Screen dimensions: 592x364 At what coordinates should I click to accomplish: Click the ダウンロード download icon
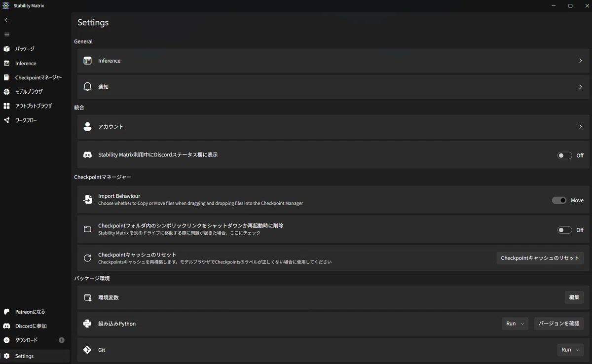tap(6, 340)
